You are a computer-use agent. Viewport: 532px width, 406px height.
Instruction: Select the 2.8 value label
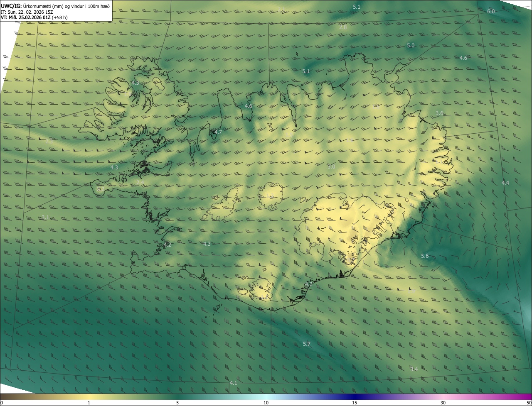(x=343, y=27)
